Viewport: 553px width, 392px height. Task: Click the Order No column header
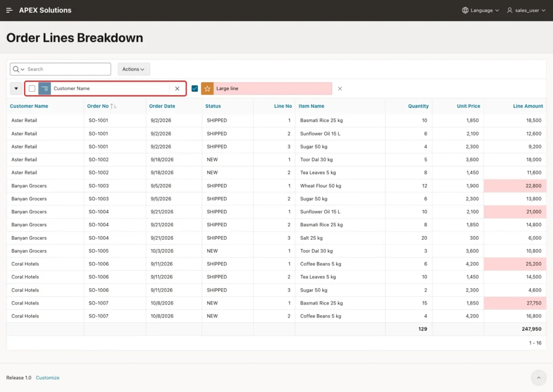(98, 106)
